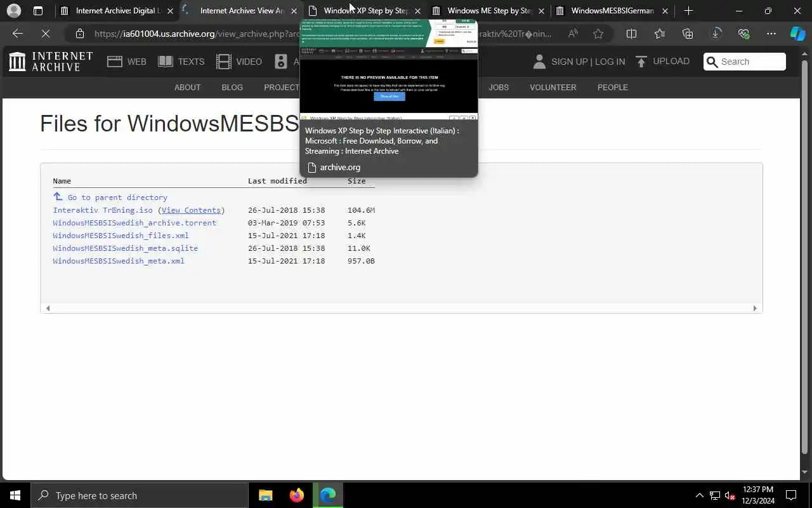Viewport: 812px width, 508px height.
Task: Download Interaktiv Träning.iso file
Action: 103,210
